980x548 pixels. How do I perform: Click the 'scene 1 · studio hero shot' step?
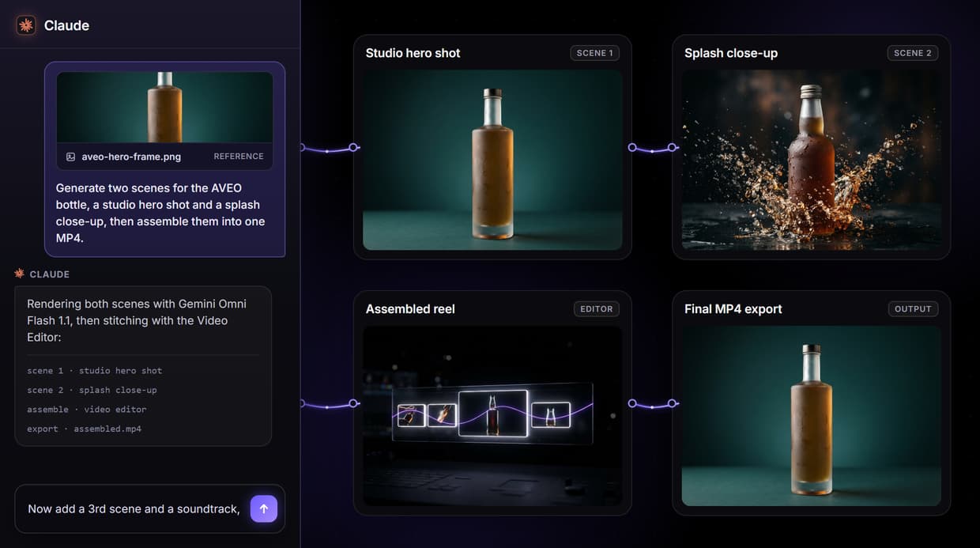[x=94, y=370]
